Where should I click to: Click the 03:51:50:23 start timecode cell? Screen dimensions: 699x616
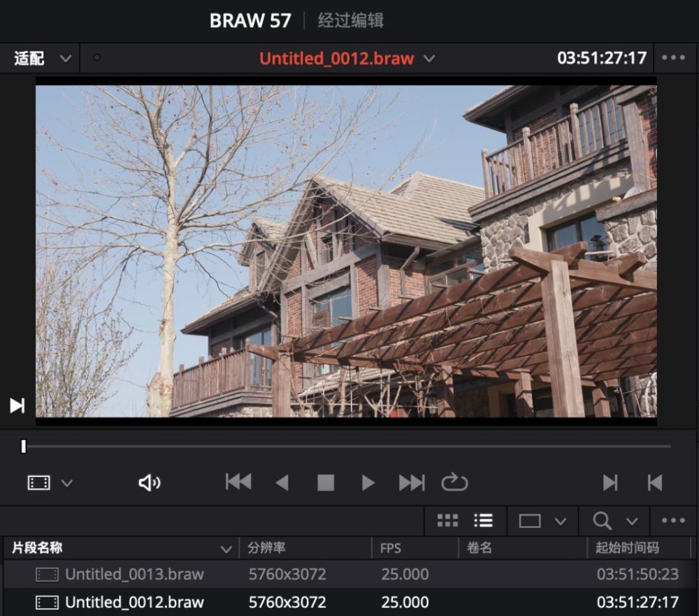pyautogui.click(x=637, y=574)
